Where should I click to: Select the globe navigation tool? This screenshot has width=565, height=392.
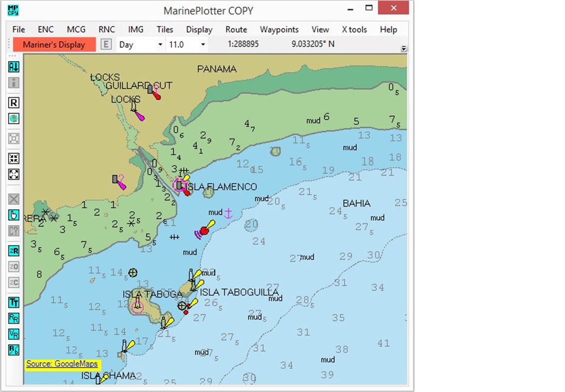13,119
